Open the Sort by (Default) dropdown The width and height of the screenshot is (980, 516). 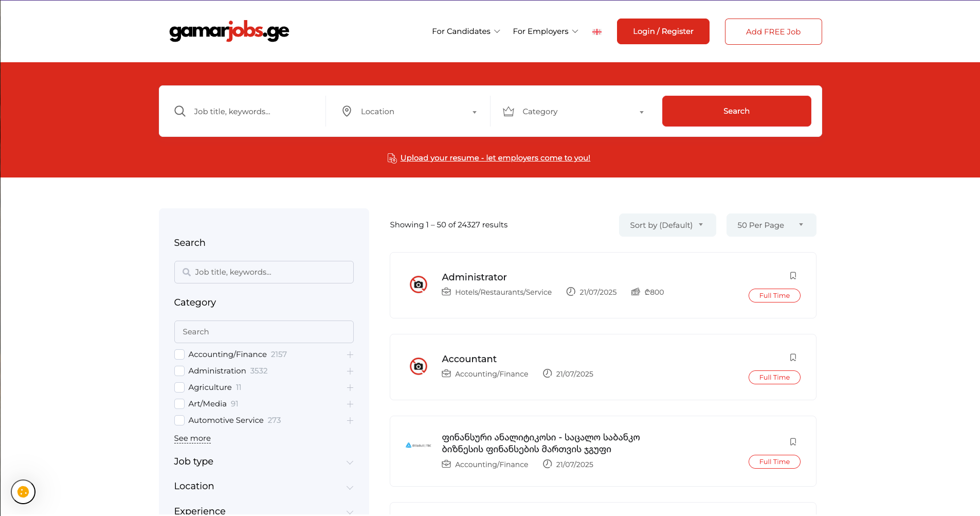(x=666, y=225)
